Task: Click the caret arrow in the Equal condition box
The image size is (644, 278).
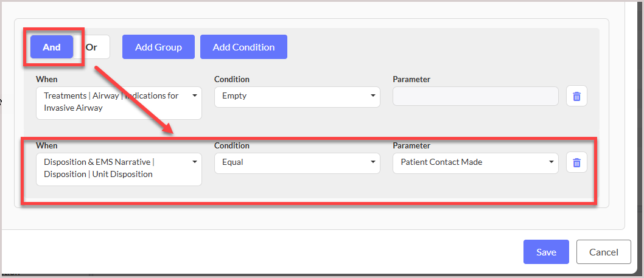Action: 373,162
